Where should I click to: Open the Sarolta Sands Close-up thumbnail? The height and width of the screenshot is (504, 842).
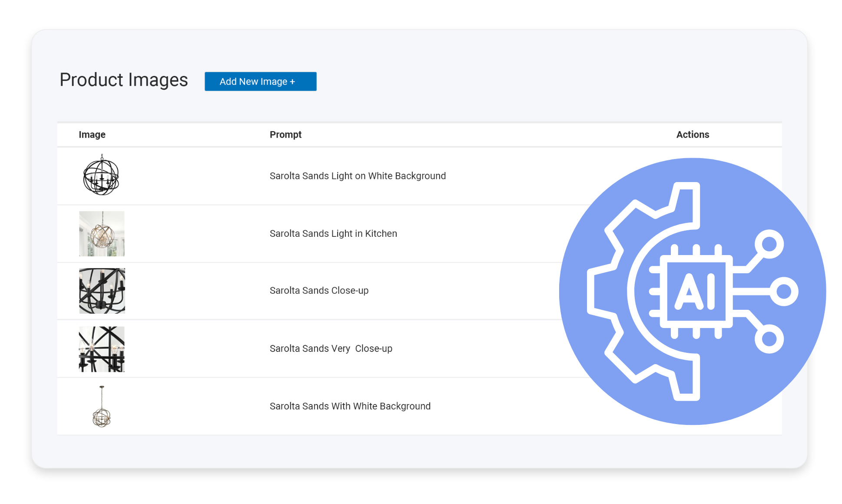coord(102,291)
